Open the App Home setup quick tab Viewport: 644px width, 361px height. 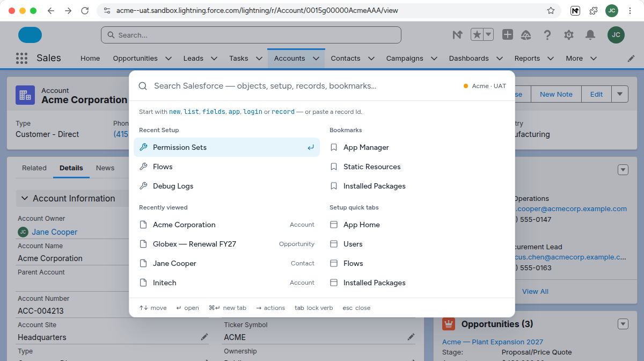[x=417, y=225]
